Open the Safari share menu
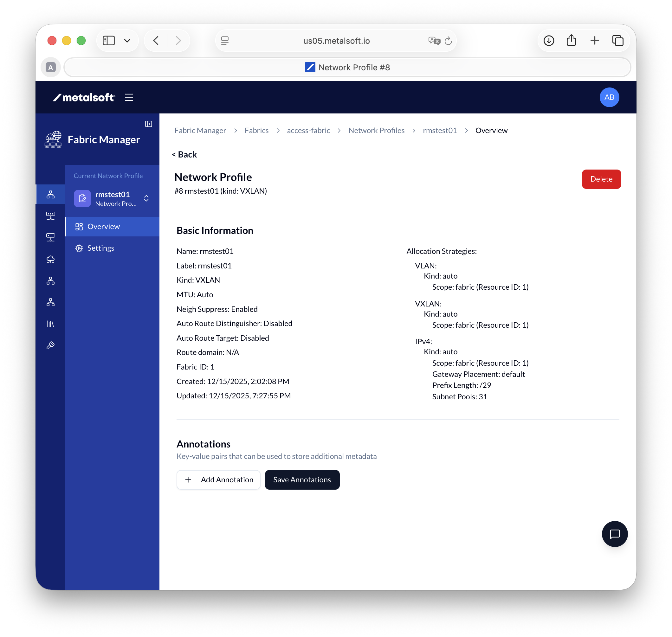Viewport: 672px width, 637px height. coord(571,40)
